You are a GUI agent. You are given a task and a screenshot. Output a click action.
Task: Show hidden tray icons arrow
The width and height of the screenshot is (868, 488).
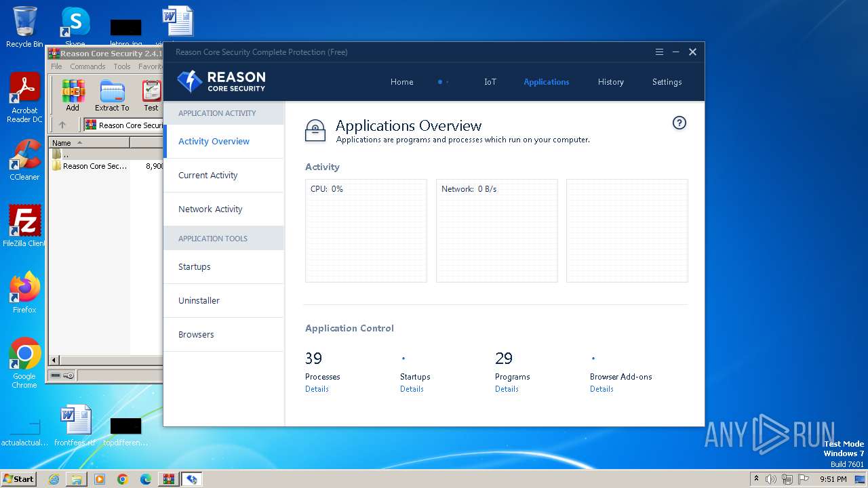click(757, 479)
